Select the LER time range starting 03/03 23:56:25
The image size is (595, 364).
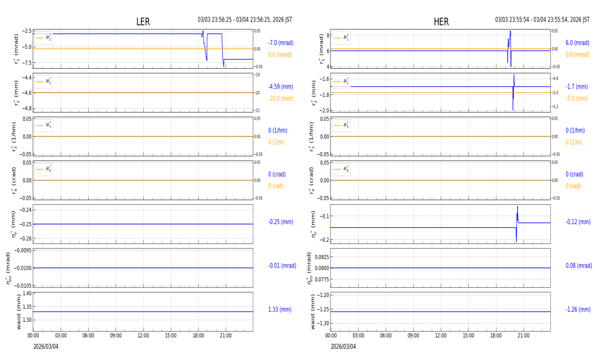click(245, 20)
